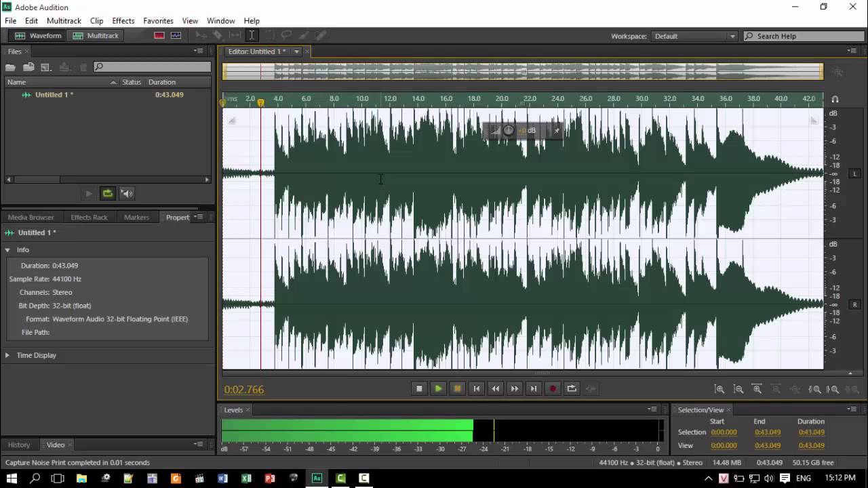Sort files by Name column header
This screenshot has height=488, width=868.
pyautogui.click(x=61, y=82)
